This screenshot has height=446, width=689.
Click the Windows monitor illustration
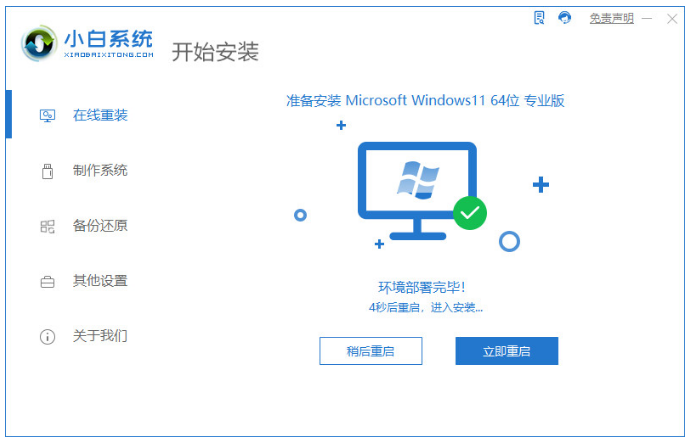(417, 191)
